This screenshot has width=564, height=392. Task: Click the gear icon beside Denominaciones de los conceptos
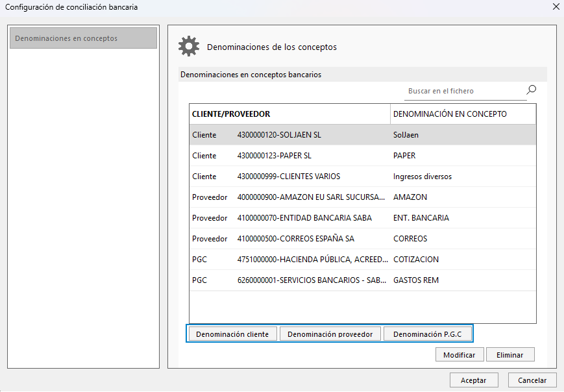pyautogui.click(x=188, y=46)
